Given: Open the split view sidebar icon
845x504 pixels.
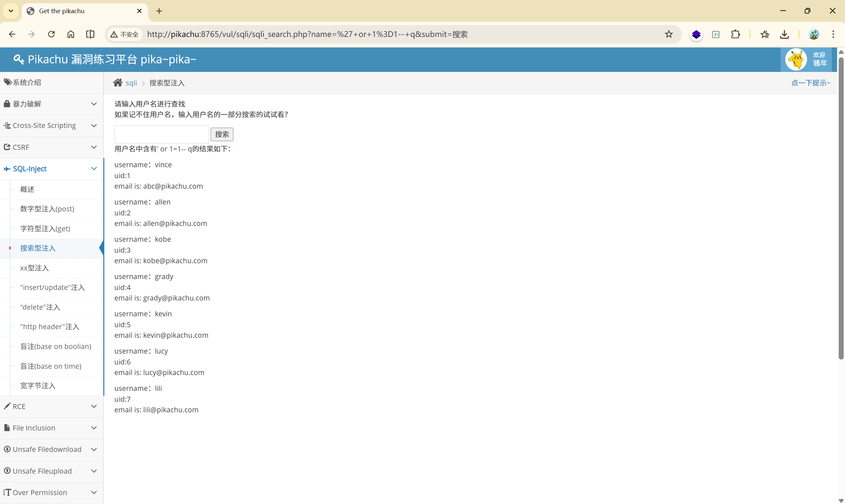Looking at the screenshot, I should tap(90, 34).
